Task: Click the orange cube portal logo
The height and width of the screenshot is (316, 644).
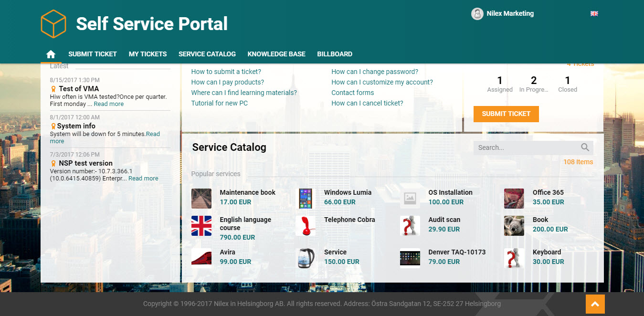Action: (x=53, y=24)
